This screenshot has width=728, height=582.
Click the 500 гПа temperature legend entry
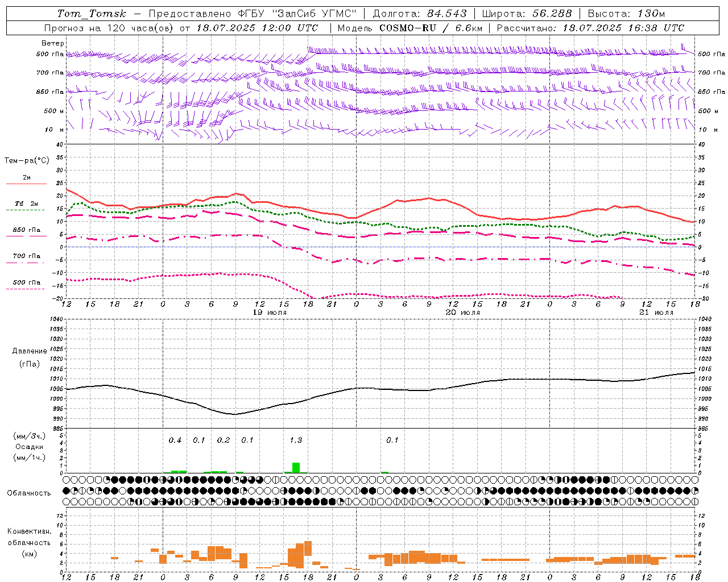click(x=27, y=282)
